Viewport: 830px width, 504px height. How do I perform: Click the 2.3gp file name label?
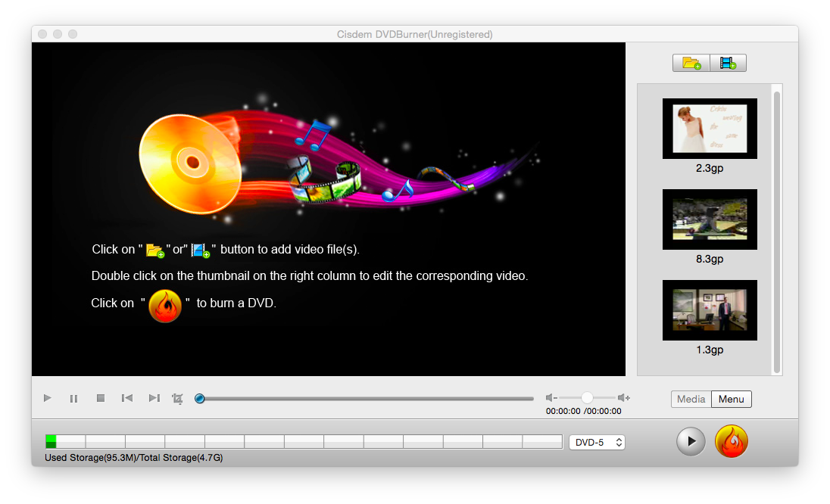point(710,168)
